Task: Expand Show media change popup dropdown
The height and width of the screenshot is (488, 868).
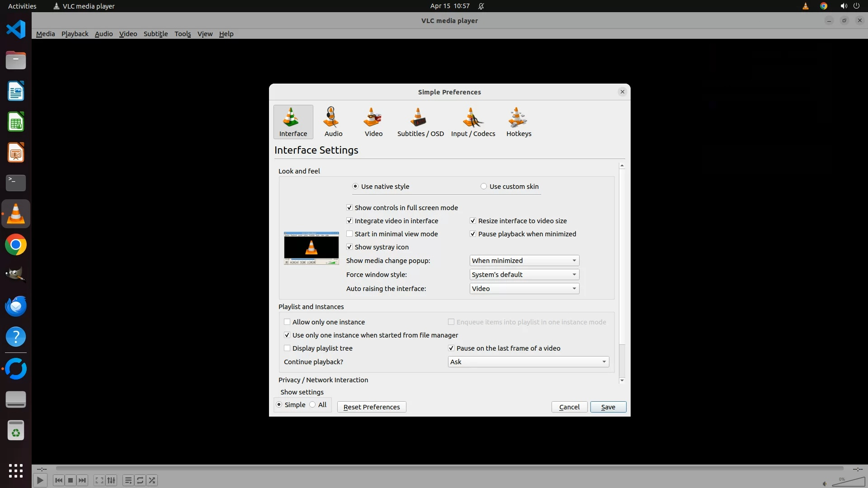Action: pos(524,261)
